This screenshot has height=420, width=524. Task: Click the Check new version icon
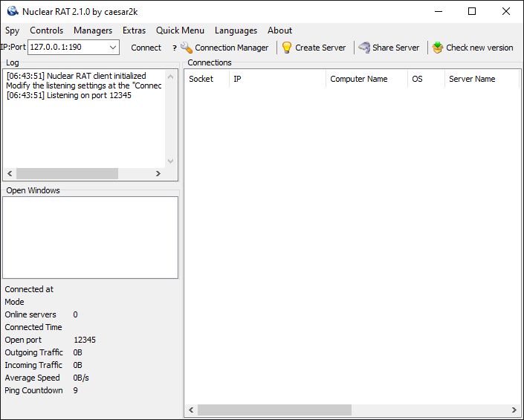coord(438,48)
